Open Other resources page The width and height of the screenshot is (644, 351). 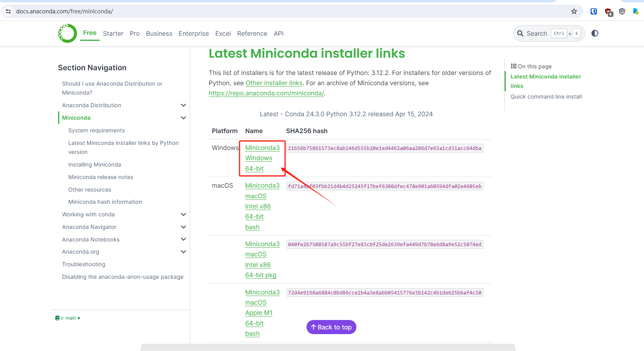[x=90, y=190]
